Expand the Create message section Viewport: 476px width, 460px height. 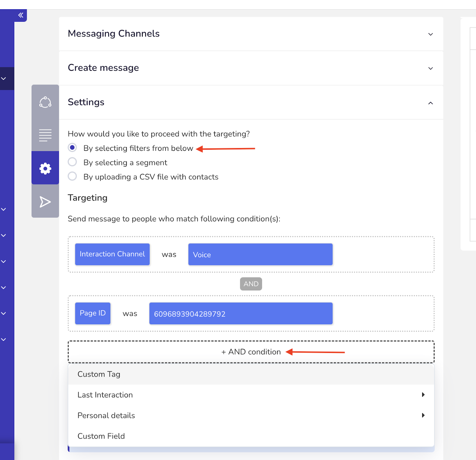click(430, 68)
